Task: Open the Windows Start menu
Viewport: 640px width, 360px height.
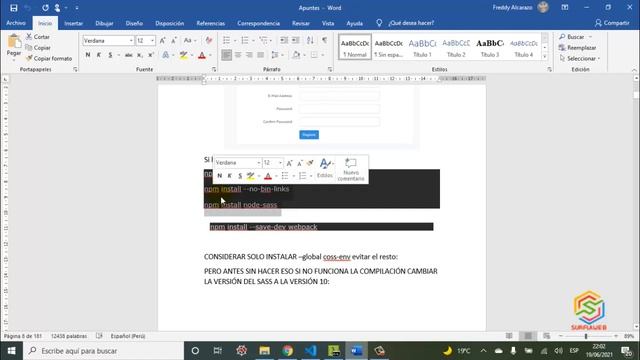Action: pos(11,351)
